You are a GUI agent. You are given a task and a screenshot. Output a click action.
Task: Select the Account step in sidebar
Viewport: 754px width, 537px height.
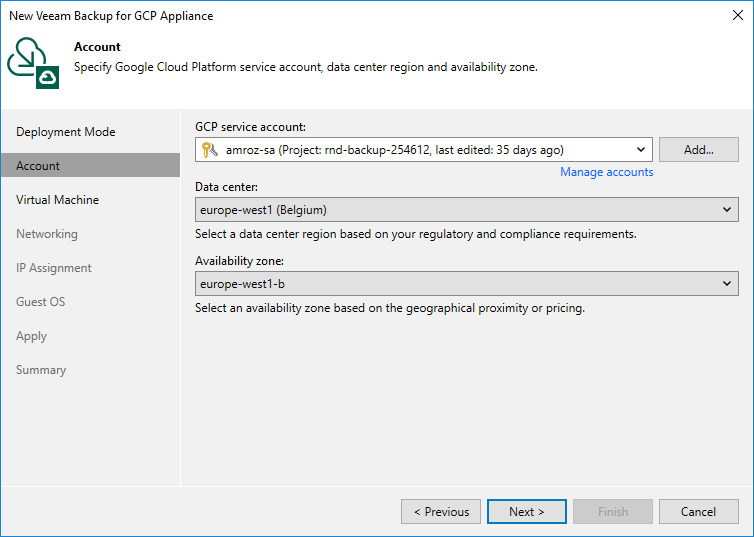pos(38,166)
